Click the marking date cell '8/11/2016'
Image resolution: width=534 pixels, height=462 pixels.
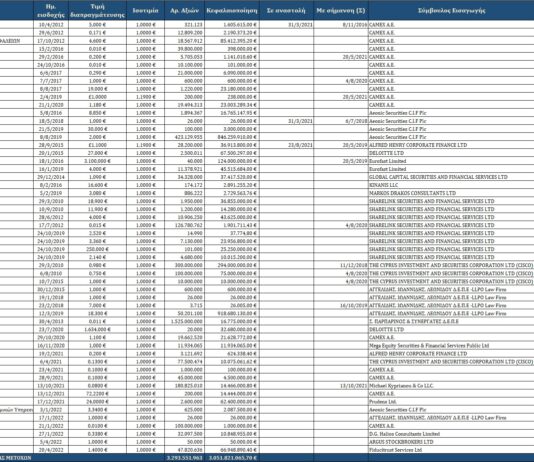(x=341, y=25)
